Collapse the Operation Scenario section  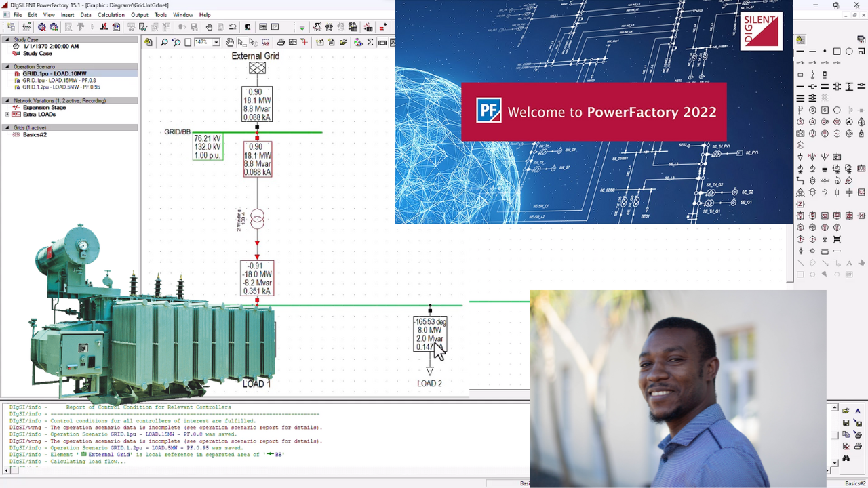click(7, 66)
